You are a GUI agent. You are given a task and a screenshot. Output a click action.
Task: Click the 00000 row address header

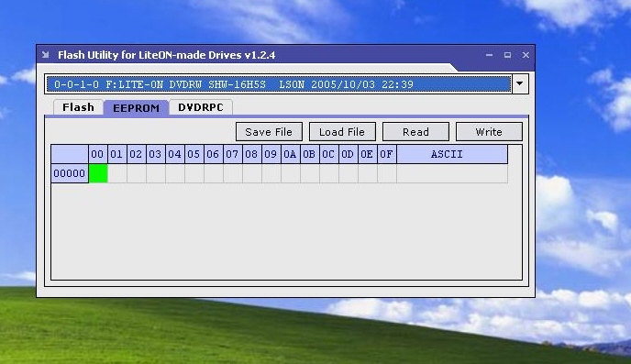point(69,173)
